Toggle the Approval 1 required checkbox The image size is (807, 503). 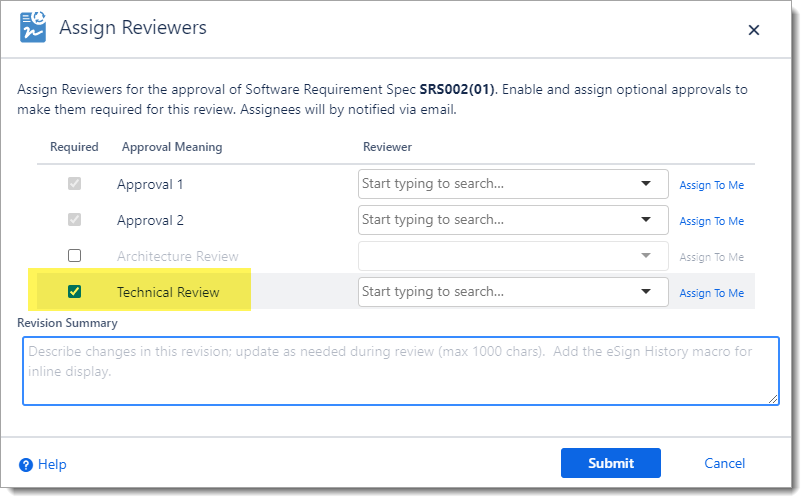tap(74, 184)
